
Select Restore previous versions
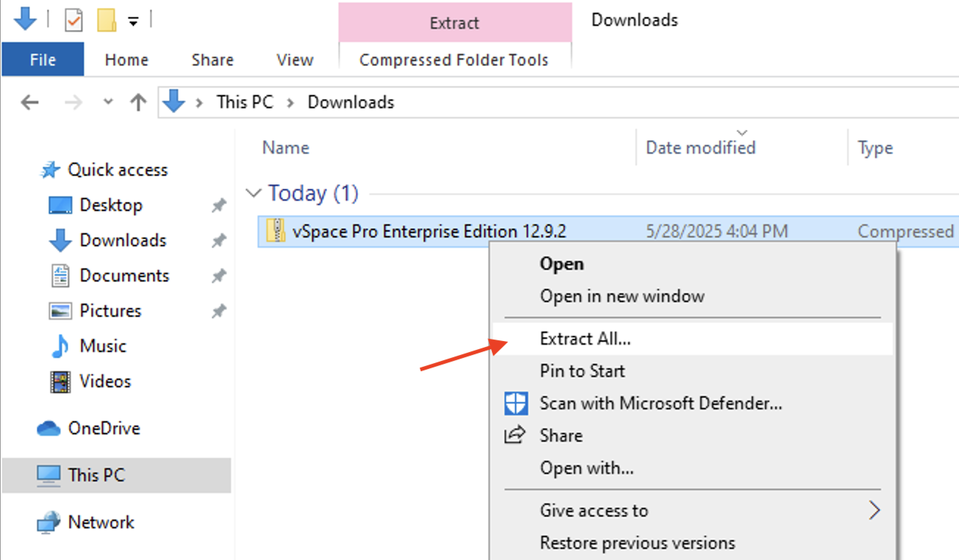(638, 543)
